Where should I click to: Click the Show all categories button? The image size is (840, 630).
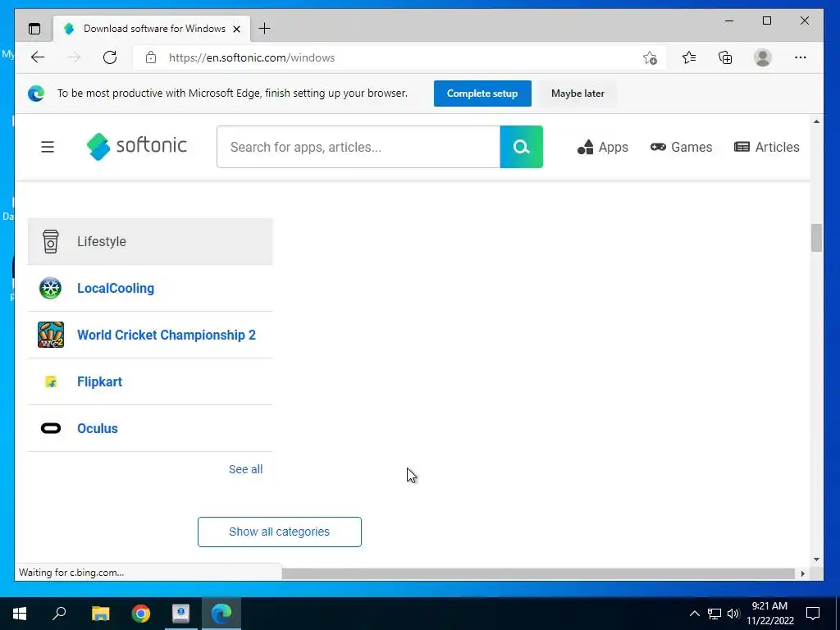click(280, 532)
